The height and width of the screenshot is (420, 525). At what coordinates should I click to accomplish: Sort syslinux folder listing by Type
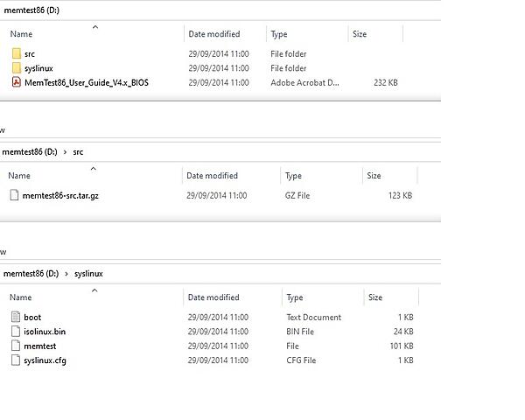[295, 297]
